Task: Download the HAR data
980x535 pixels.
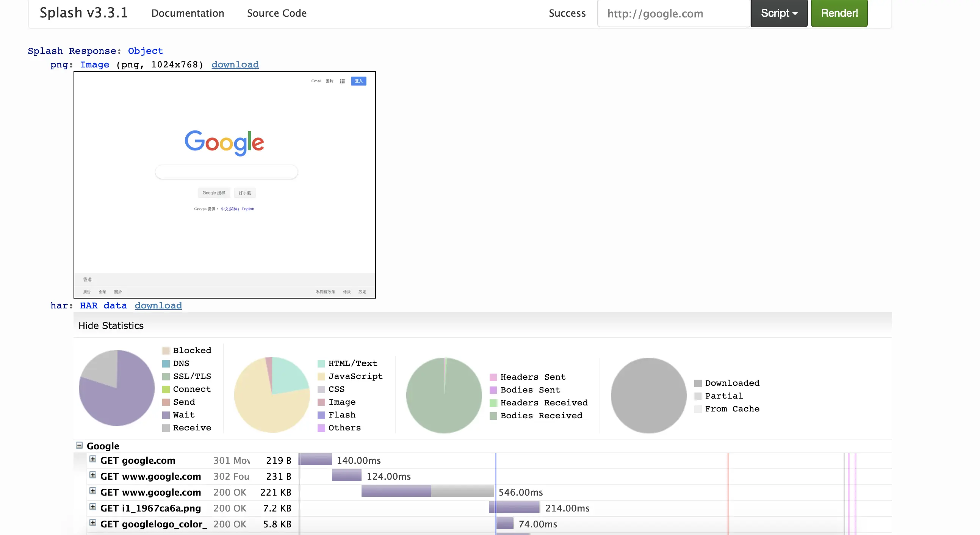Action: click(x=158, y=306)
